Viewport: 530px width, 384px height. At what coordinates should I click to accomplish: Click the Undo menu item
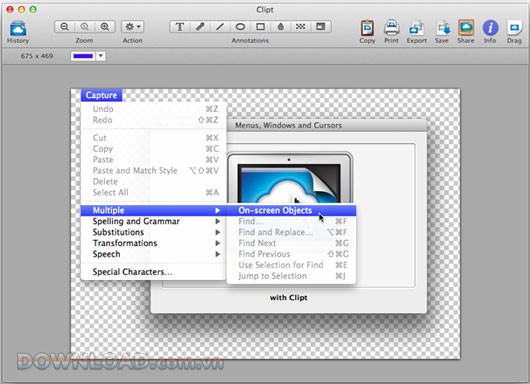coord(153,109)
